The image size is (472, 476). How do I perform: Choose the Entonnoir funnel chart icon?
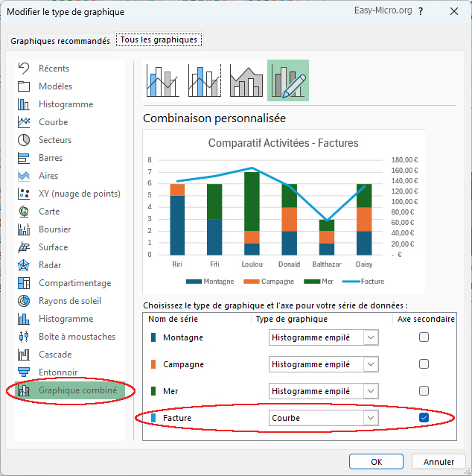[x=24, y=372]
